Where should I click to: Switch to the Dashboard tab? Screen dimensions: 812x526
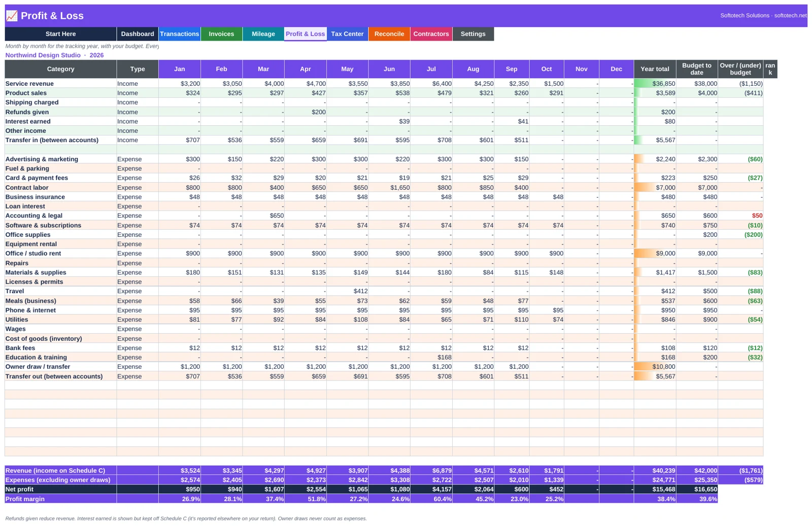[138, 34]
